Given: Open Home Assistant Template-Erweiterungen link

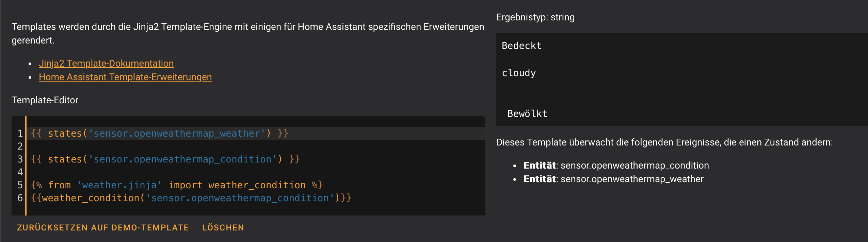Looking at the screenshot, I should coord(125,77).
